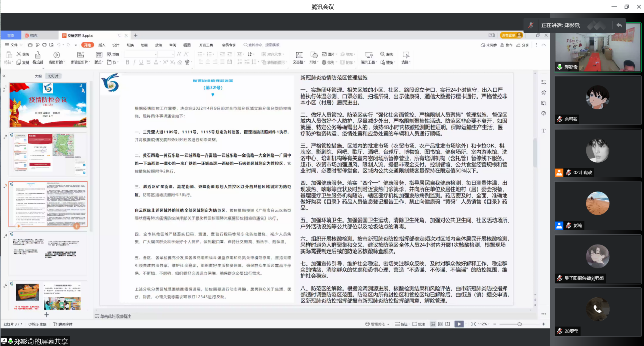The image size is (644, 346).
Task: Click the Copy (复制) icon
Action: [x=19, y=62]
